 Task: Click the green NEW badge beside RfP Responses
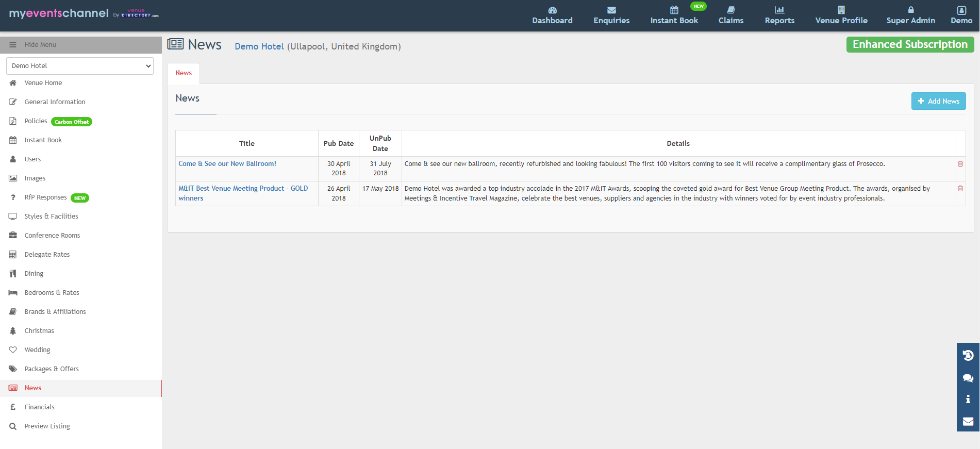click(80, 198)
